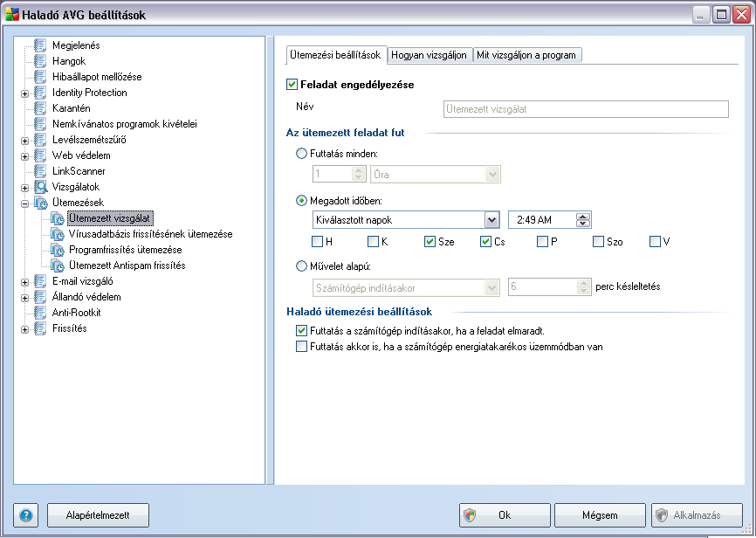
Task: Click the Alkalmazás apply button
Action: (x=698, y=515)
